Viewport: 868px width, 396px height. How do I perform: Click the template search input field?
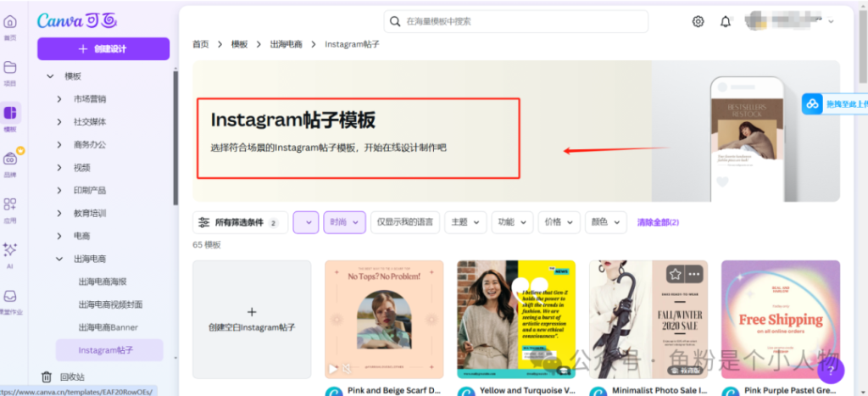point(530,21)
